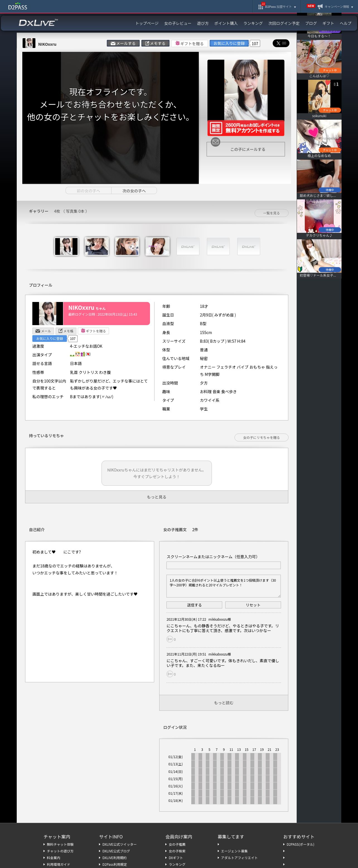Click profile card お気に入りに登録 button
This screenshot has width=358, height=868.
coord(50,338)
